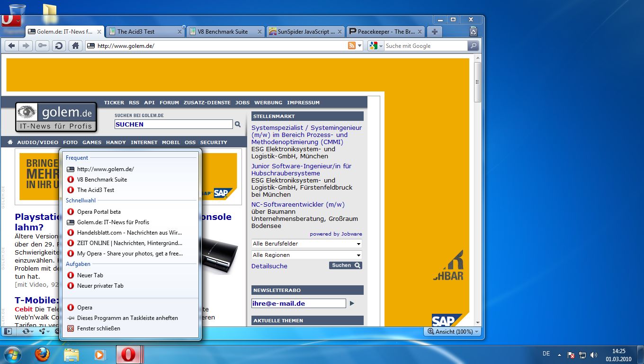Click the home icon in the toolbar
The width and height of the screenshot is (644, 364).
pos(74,45)
